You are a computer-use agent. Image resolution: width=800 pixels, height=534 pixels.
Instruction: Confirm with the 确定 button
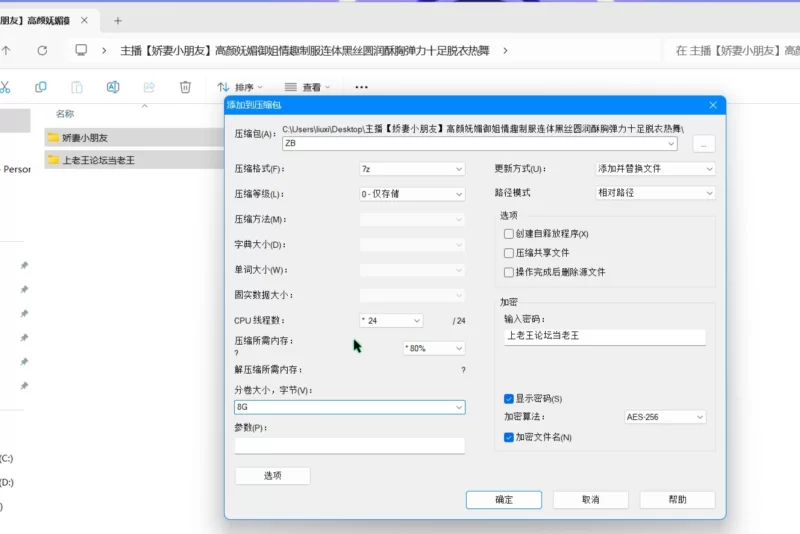point(504,500)
